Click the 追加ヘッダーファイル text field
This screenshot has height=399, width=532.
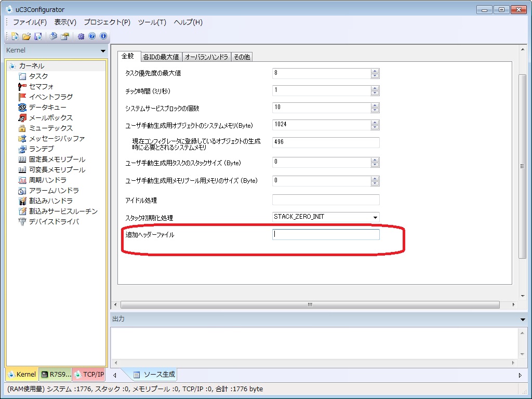pyautogui.click(x=326, y=235)
